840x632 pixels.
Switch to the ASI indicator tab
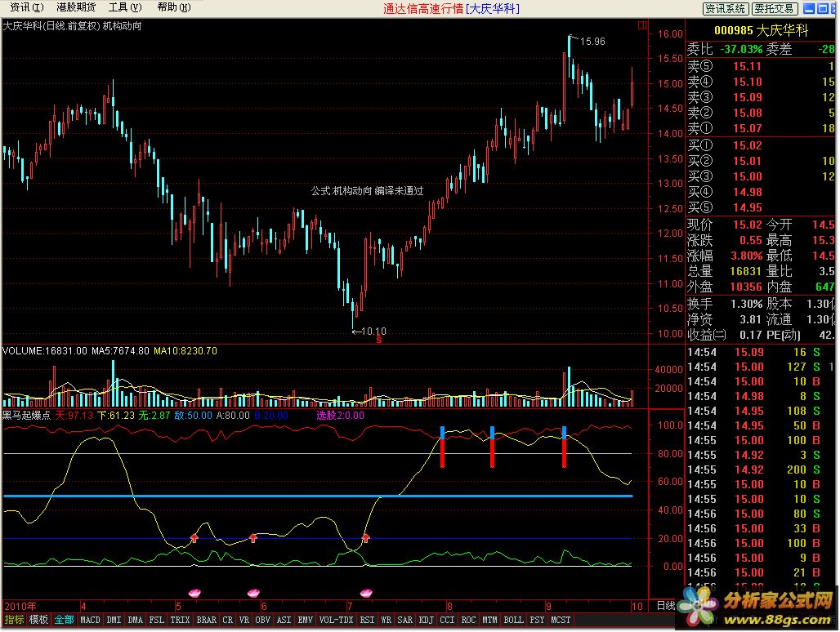pos(284,620)
